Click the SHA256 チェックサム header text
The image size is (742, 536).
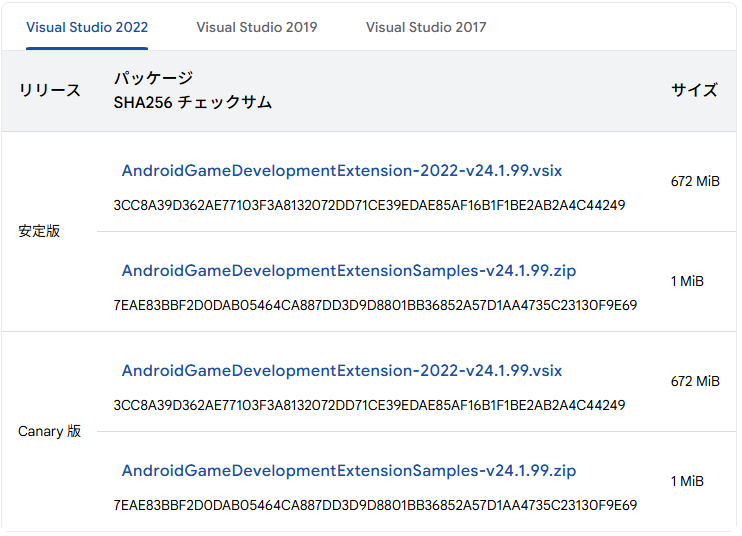(193, 102)
